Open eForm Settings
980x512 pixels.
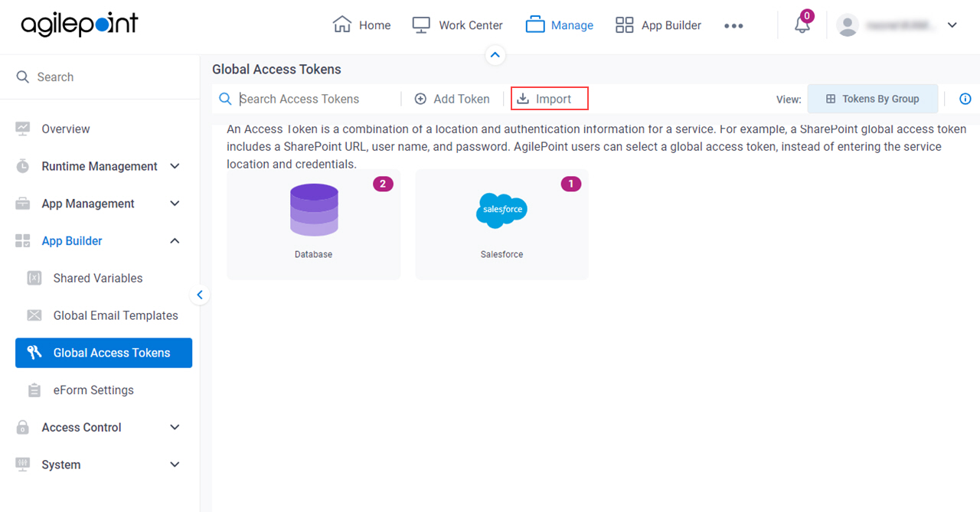93,390
